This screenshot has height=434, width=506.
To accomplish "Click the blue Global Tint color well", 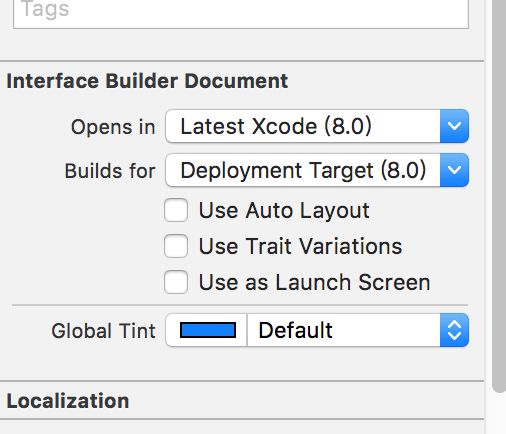I will (208, 330).
